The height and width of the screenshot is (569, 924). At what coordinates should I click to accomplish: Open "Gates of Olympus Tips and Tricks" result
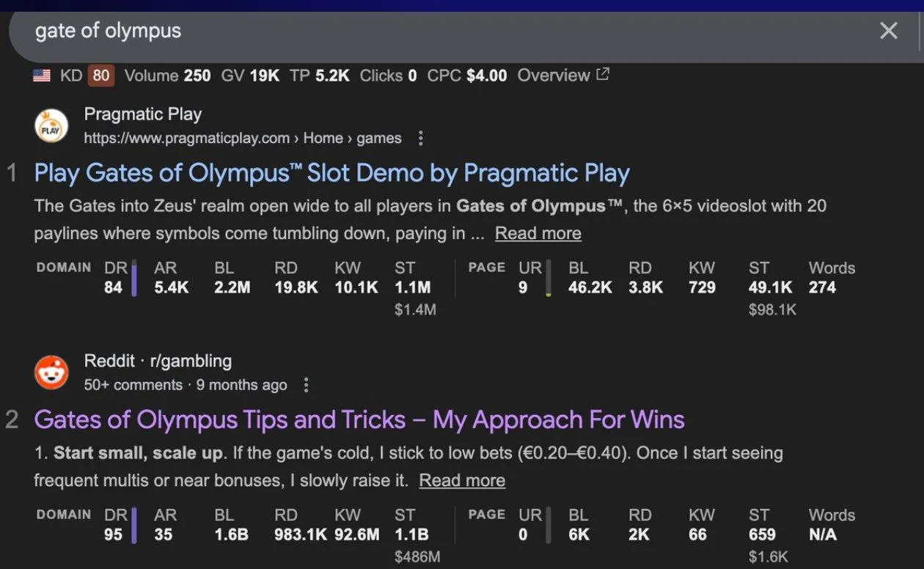pyautogui.click(x=359, y=419)
